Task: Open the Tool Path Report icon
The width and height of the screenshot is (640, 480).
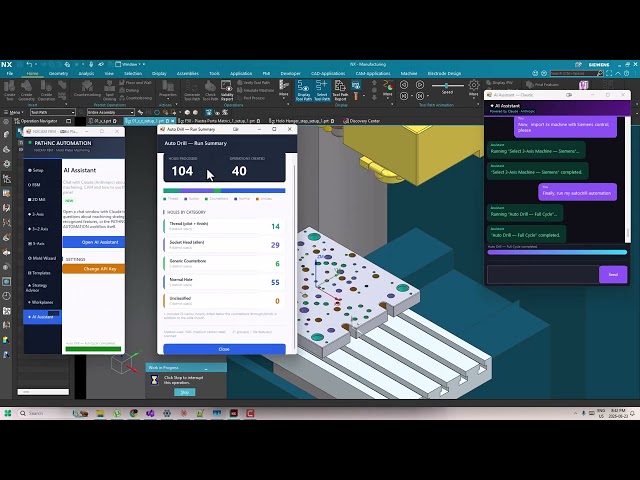Action: coord(340,90)
